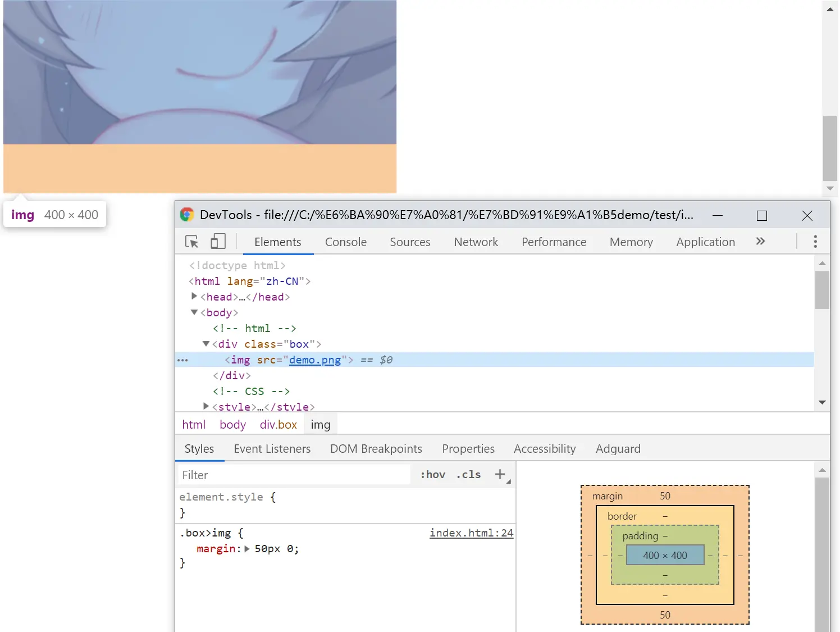Viewport: 840px width, 632px height.
Task: Click the page vertical scrollbar thumb
Action: click(830, 148)
